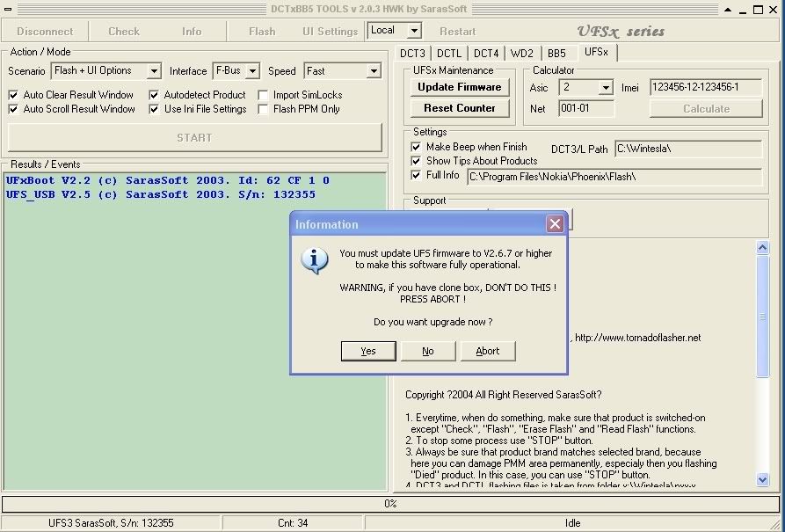Image resolution: width=785 pixels, height=532 pixels.
Task: Click the 0% progress bar
Action: pos(390,504)
